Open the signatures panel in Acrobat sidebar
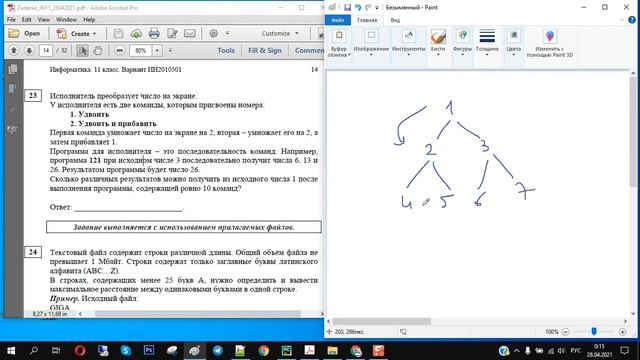This screenshot has height=360, width=640. [13, 130]
